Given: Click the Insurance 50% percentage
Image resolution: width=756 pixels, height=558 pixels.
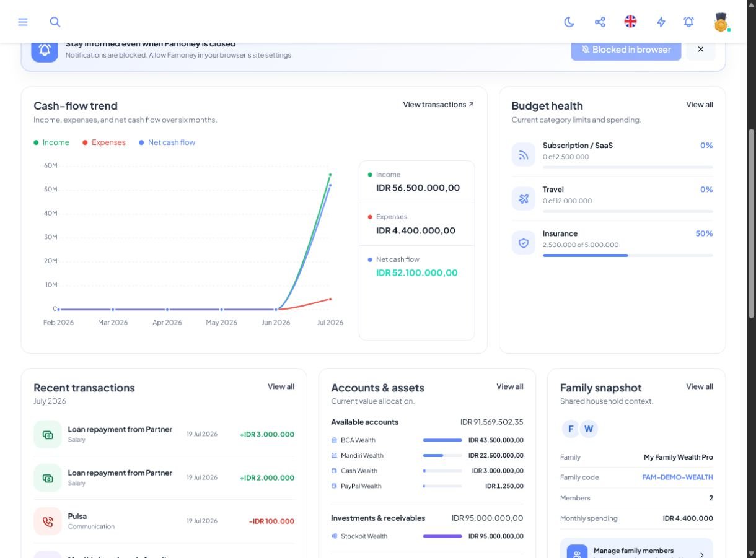Looking at the screenshot, I should click(704, 233).
